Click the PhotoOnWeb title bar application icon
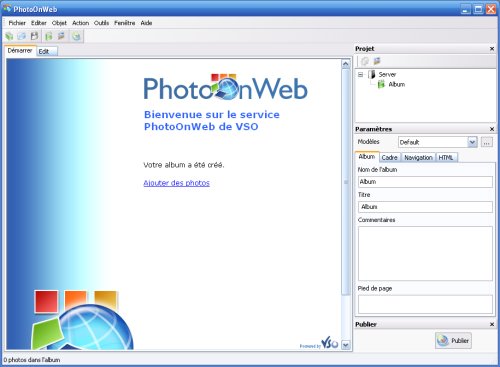 pos(7,8)
